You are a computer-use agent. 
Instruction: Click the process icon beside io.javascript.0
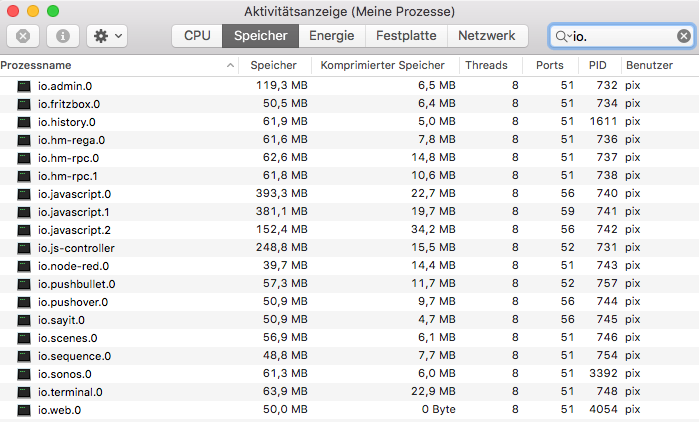pyautogui.click(x=25, y=194)
